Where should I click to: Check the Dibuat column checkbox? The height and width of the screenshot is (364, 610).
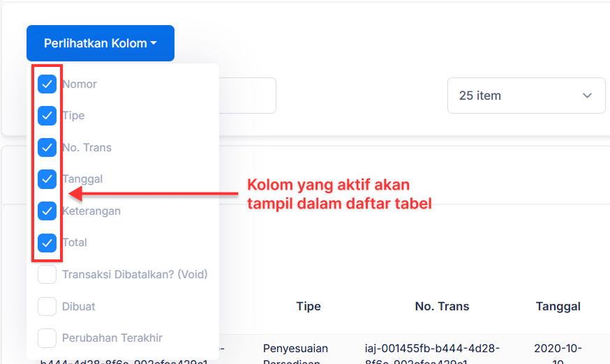(47, 306)
